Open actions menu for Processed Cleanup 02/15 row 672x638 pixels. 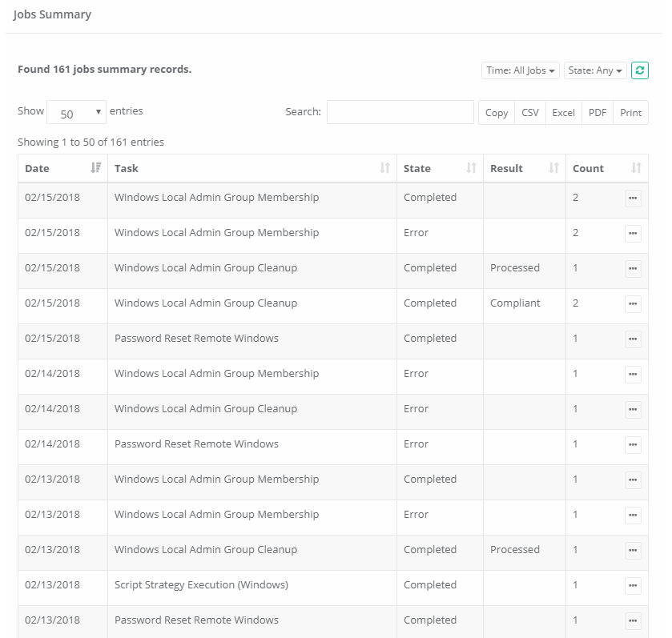(x=633, y=269)
